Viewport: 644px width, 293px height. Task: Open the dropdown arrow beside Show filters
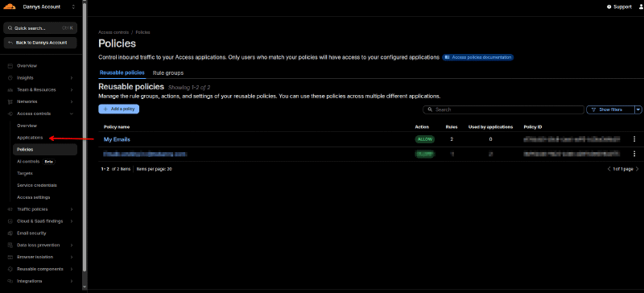pyautogui.click(x=638, y=109)
